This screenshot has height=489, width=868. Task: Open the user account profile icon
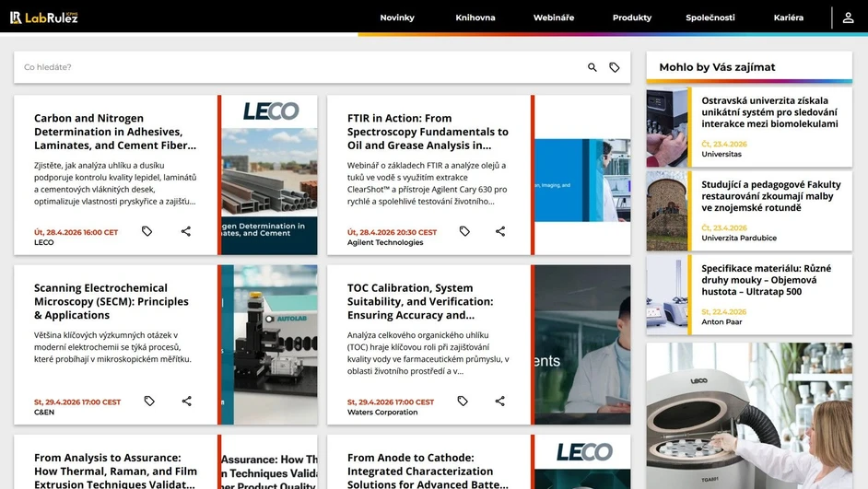[x=848, y=17]
